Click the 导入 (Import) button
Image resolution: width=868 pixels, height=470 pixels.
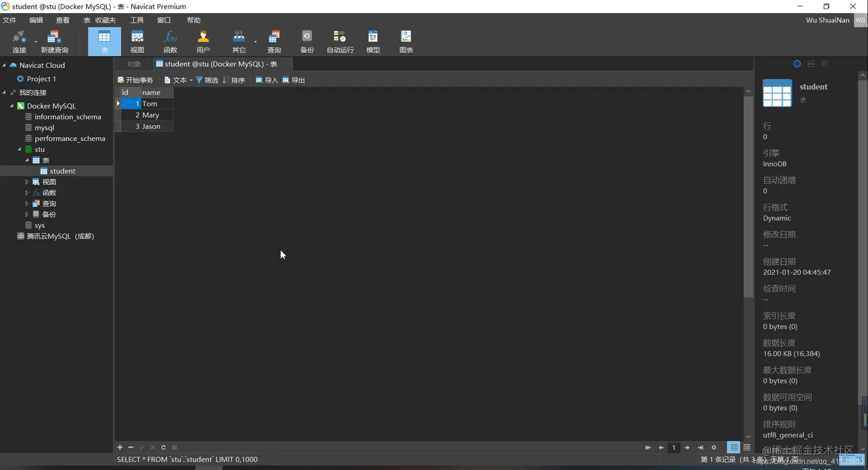pos(267,80)
